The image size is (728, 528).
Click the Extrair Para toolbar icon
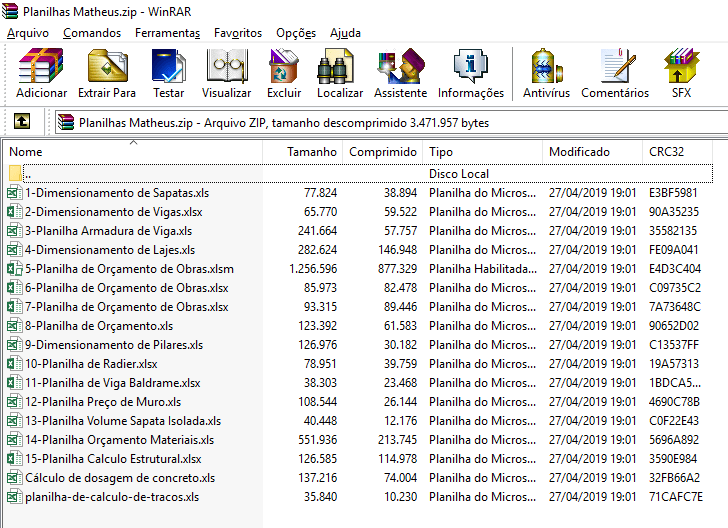point(107,73)
